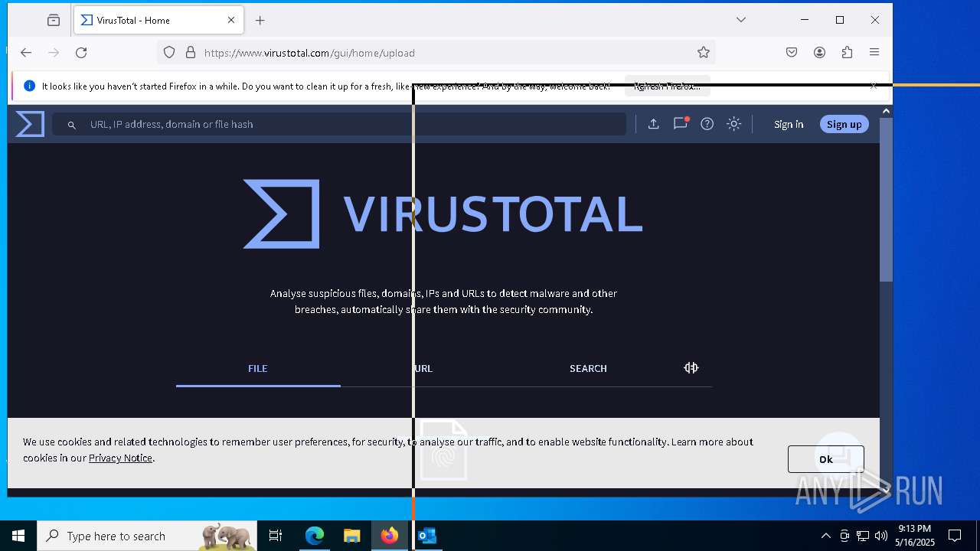This screenshot has width=980, height=551.
Task: Click the Refresh Firefox button
Action: 668,86
